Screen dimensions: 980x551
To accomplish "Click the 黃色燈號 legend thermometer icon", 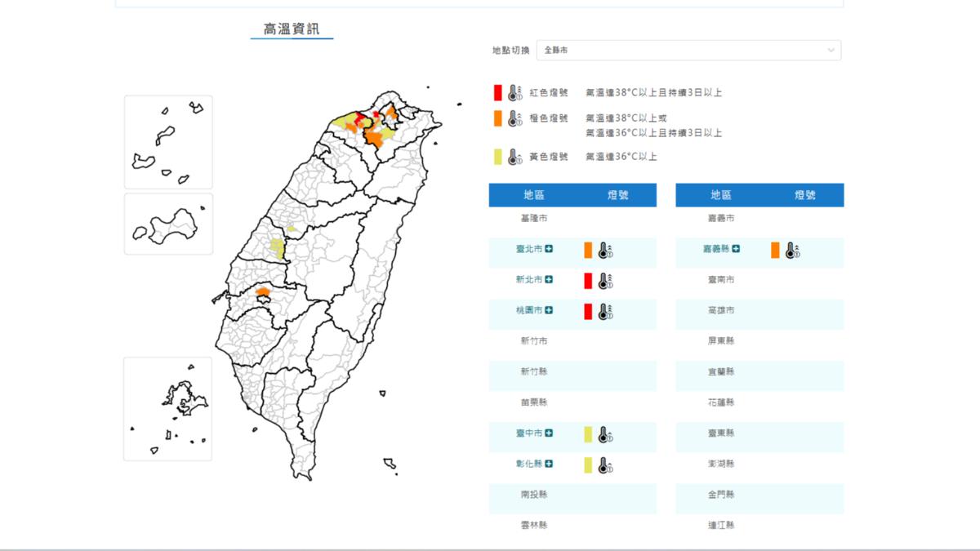I will (x=514, y=157).
